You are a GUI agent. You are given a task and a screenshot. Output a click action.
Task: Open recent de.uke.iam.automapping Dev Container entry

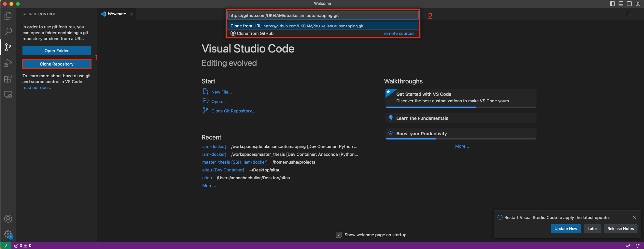click(x=214, y=147)
